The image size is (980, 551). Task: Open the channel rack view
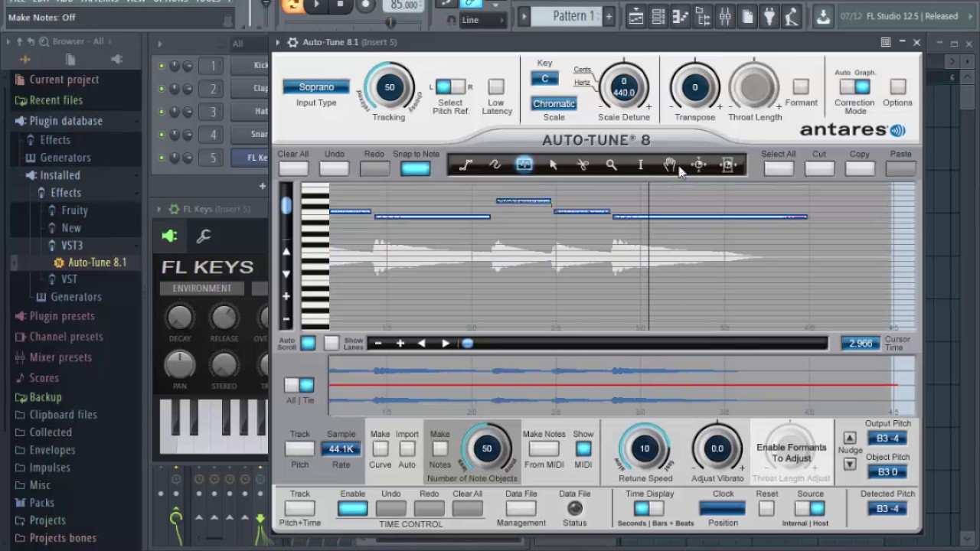pyautogui.click(x=657, y=15)
